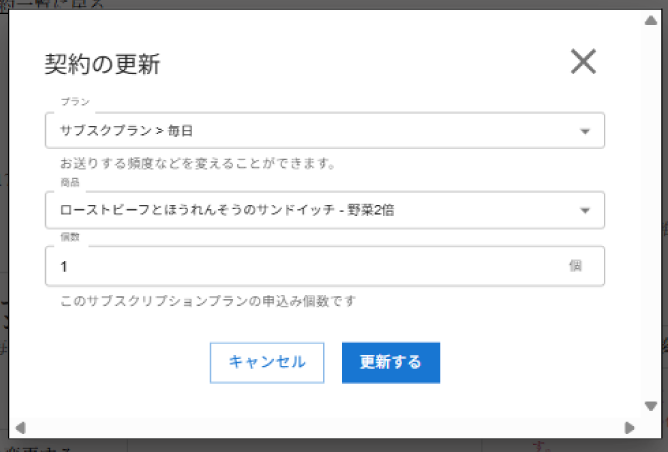Click the vertical scrollbar track
The image size is (668, 452).
650,210
